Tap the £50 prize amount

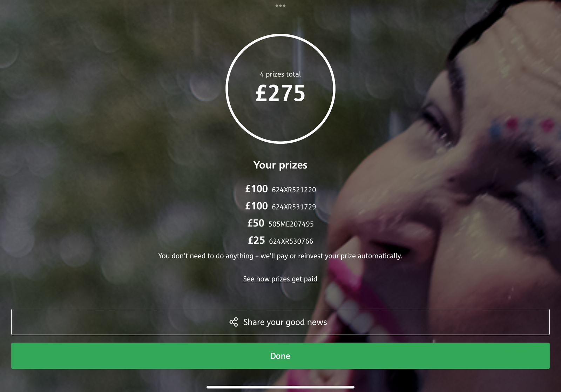pos(256,223)
